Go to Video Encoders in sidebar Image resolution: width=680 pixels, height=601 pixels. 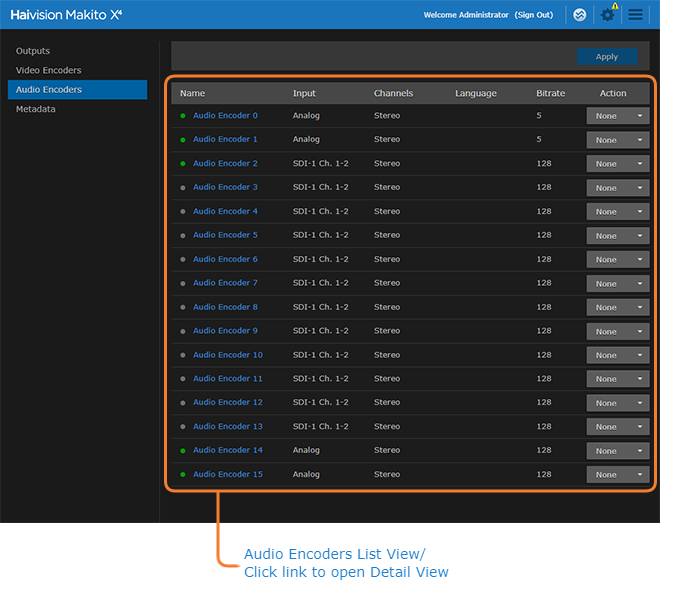click(48, 70)
